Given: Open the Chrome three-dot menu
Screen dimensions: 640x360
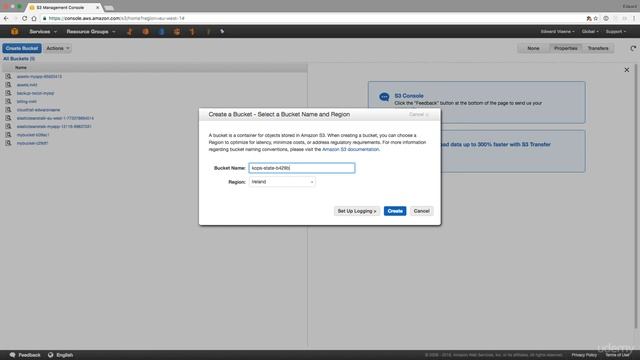Looking at the screenshot, I should point(634,18).
